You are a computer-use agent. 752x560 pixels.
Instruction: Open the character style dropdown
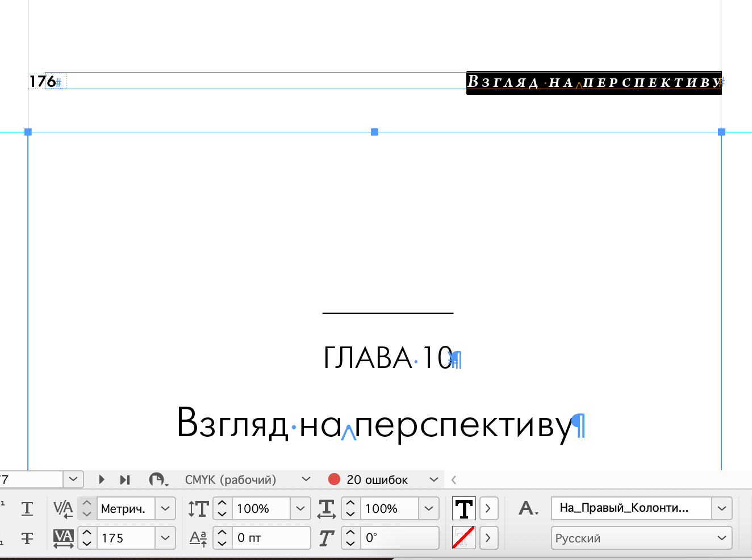(x=722, y=508)
